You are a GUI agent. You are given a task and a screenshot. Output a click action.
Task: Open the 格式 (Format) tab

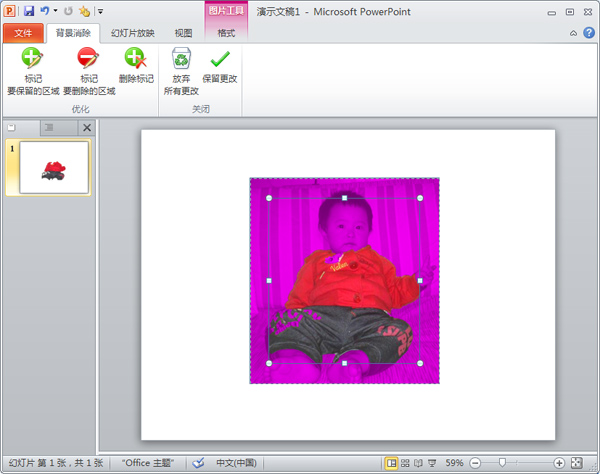[x=226, y=33]
